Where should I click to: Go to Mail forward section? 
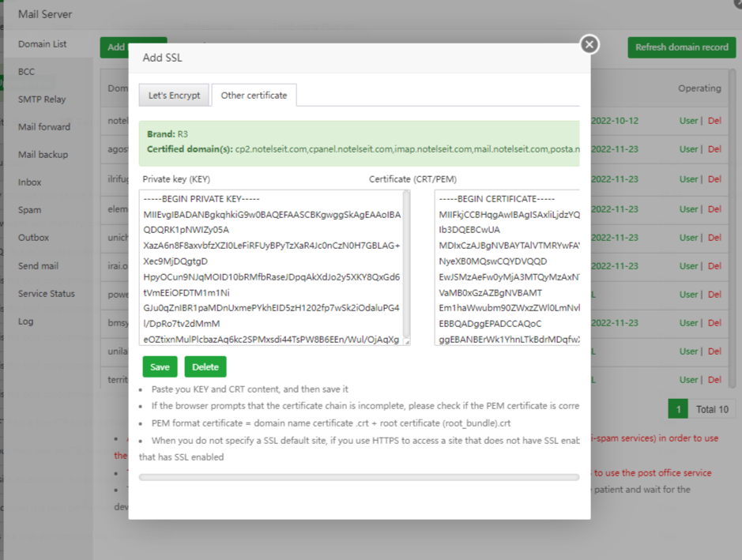[44, 126]
